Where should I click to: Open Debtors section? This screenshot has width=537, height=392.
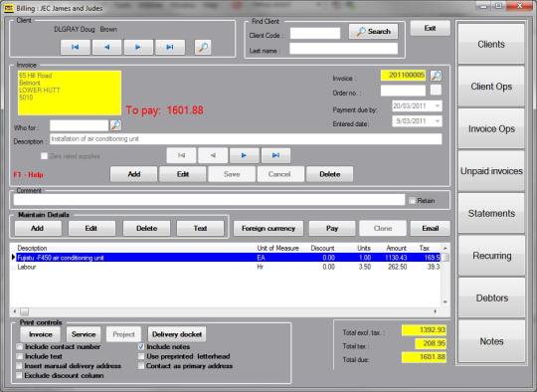[x=491, y=298]
